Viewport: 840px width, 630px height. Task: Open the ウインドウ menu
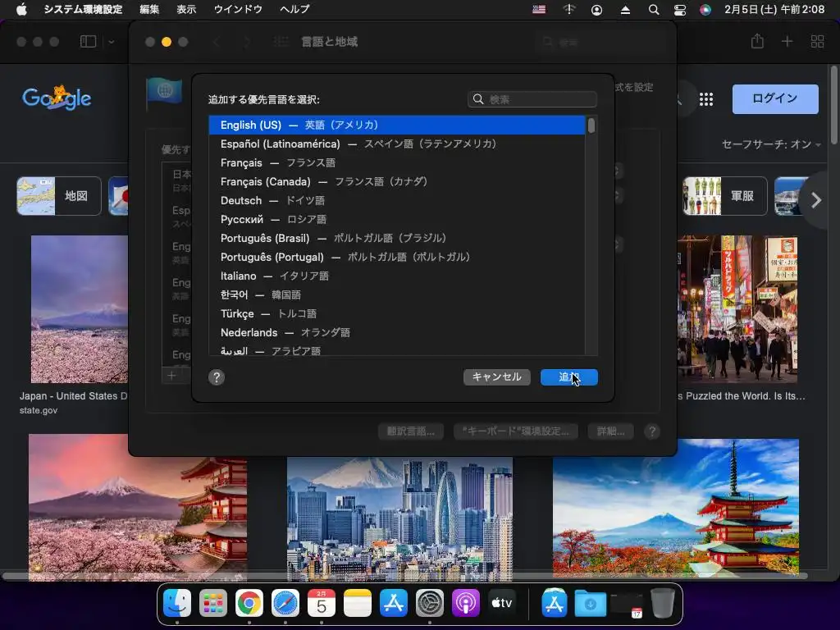click(x=238, y=9)
